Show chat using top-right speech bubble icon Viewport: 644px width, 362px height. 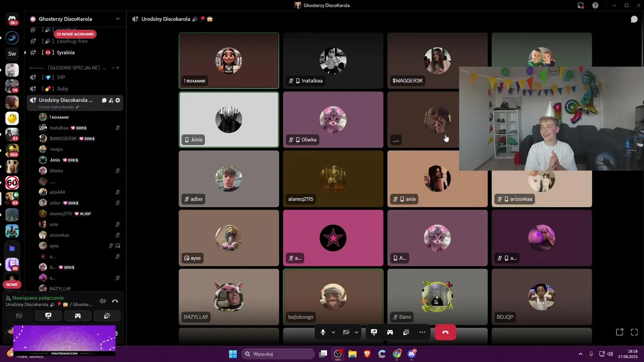tap(634, 19)
